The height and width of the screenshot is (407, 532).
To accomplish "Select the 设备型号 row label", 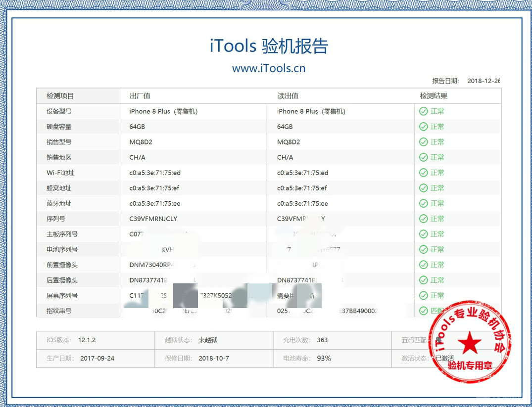I will pyautogui.click(x=59, y=111).
